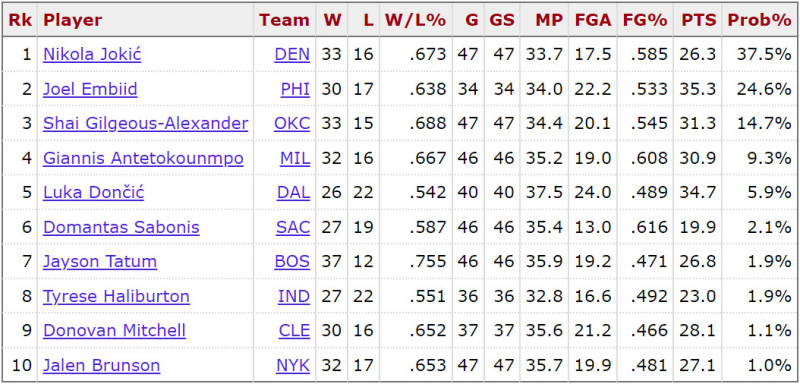The image size is (800, 384).
Task: Click the PHI team link
Action: coord(295,89)
